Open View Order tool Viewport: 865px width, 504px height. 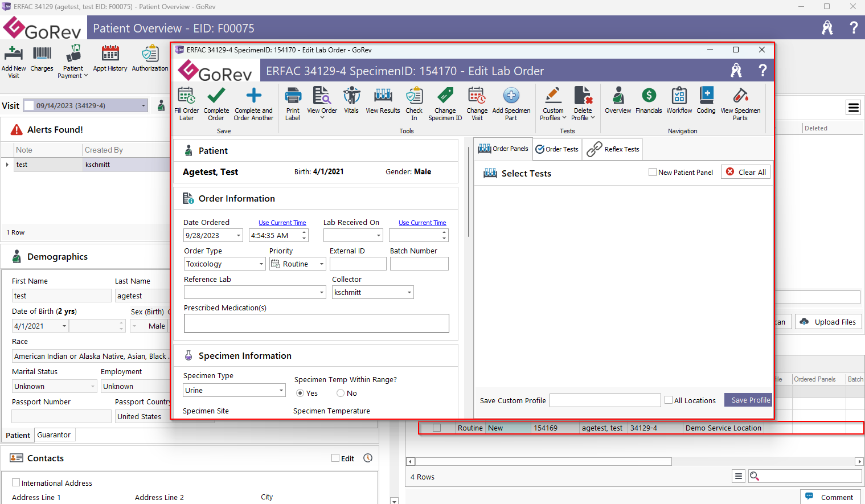coord(322,103)
